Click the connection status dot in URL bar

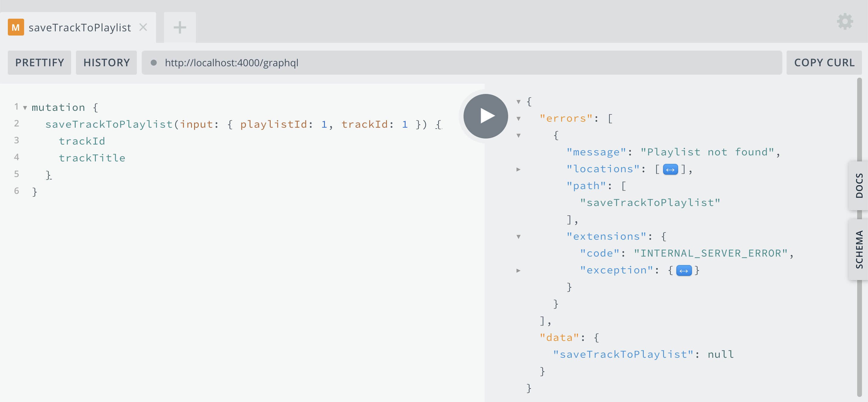tap(154, 63)
